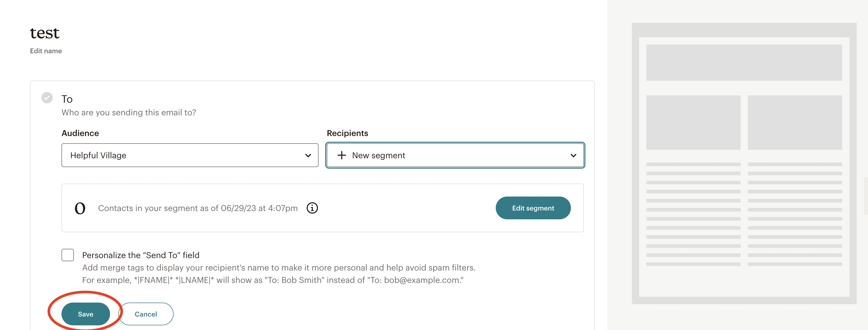Click the info icon next to segment contact count
Screen dimensions: 868x330
(312, 208)
